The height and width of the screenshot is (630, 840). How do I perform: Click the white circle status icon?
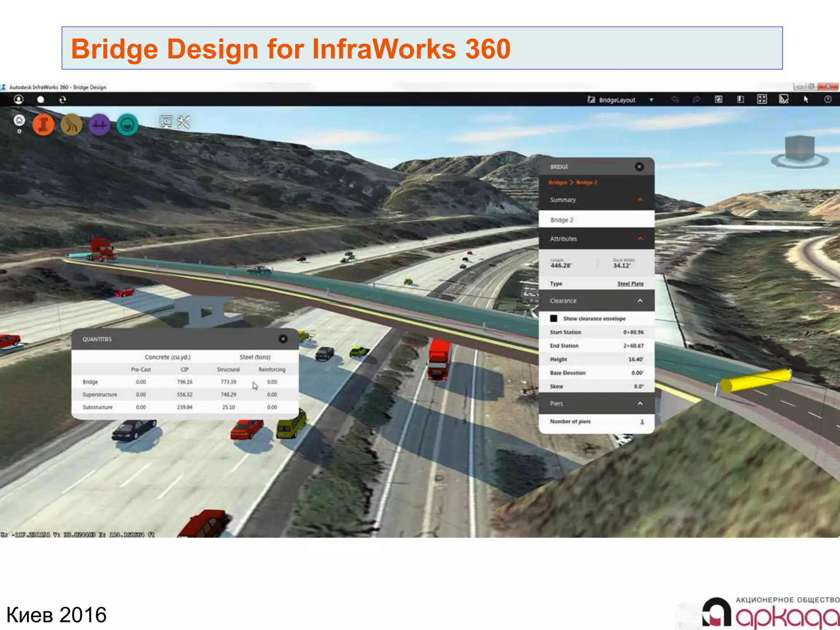tap(41, 100)
